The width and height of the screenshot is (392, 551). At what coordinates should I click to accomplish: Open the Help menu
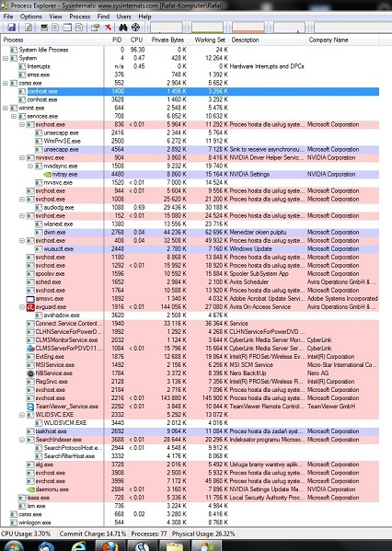pos(144,17)
